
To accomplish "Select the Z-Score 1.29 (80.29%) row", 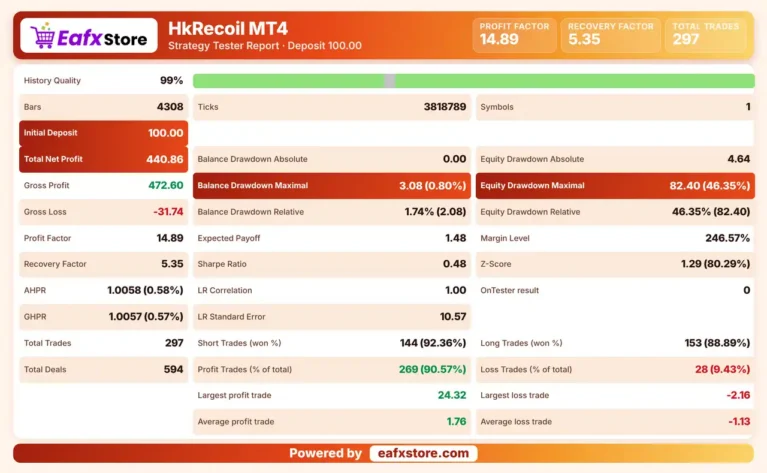I will (x=615, y=264).
